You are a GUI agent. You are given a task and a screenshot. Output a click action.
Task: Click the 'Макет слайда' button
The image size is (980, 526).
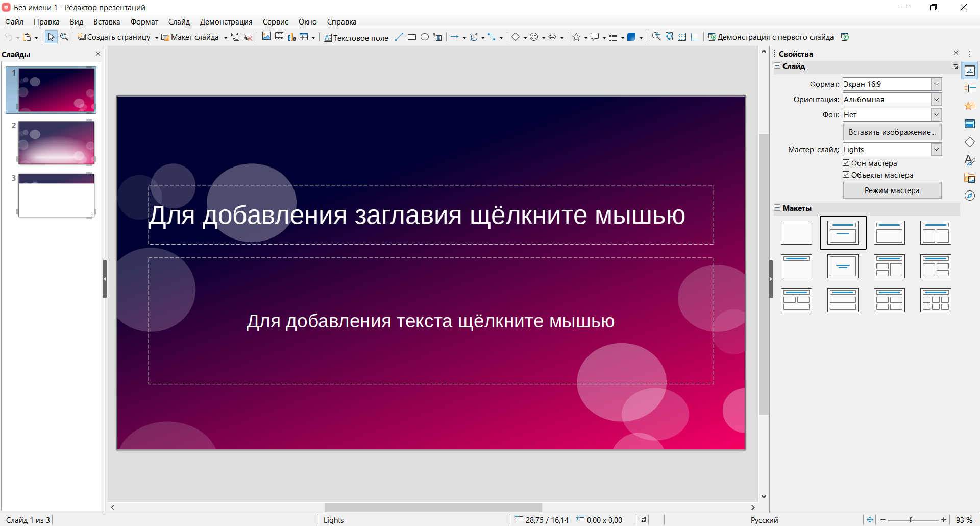(190, 37)
